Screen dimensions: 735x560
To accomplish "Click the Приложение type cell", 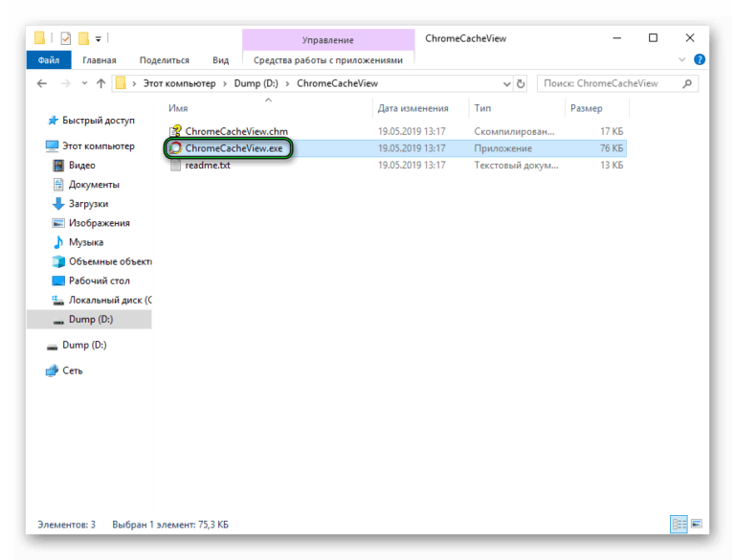I will click(503, 148).
